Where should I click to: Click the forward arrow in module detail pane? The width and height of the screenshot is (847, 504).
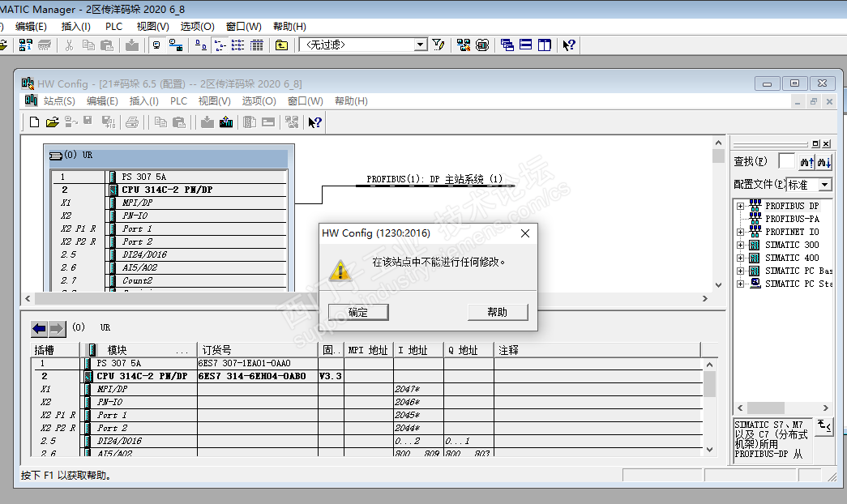tap(57, 328)
